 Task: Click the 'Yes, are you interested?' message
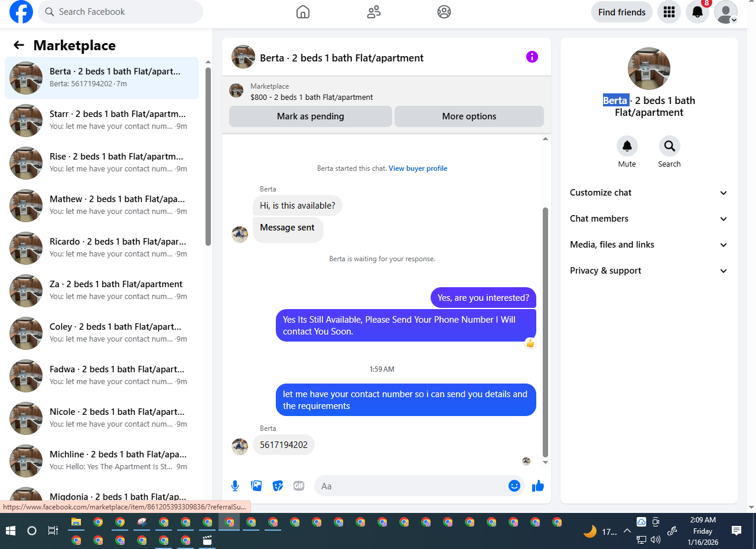pyautogui.click(x=484, y=298)
